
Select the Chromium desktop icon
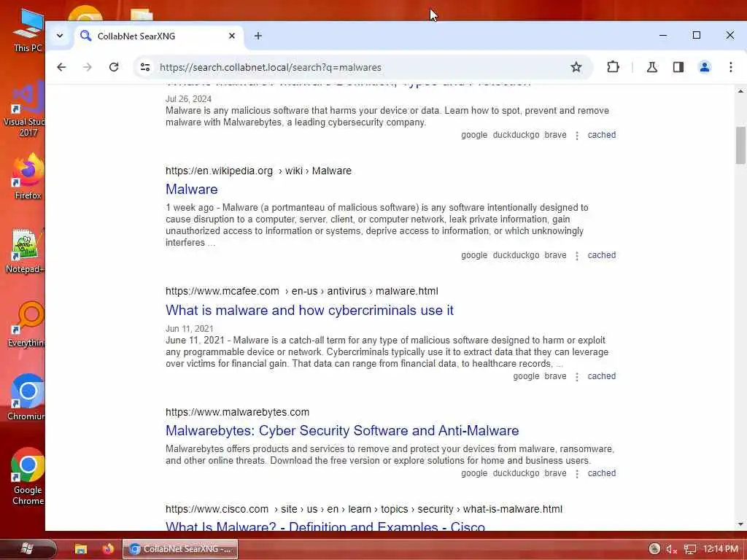tap(26, 398)
